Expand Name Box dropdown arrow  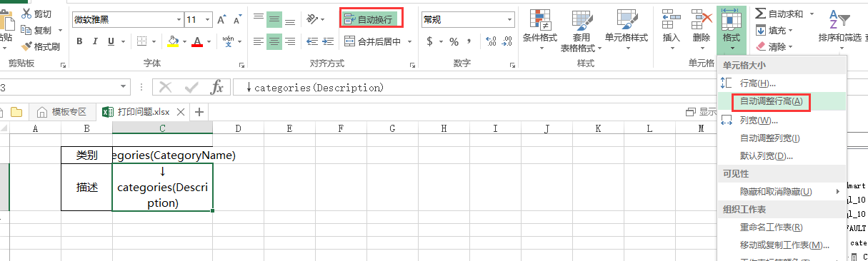click(124, 87)
